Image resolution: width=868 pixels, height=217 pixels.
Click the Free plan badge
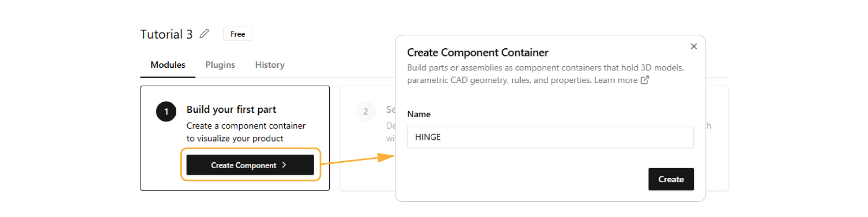[x=238, y=34]
